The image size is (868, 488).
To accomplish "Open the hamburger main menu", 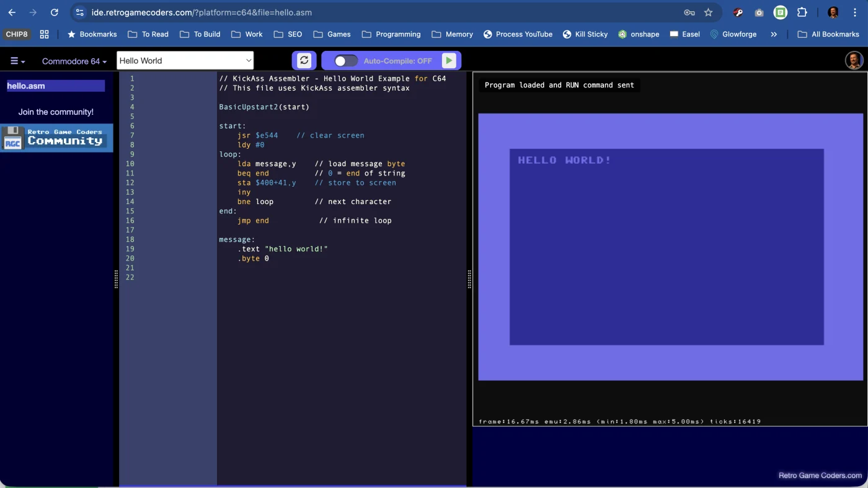I will point(17,61).
